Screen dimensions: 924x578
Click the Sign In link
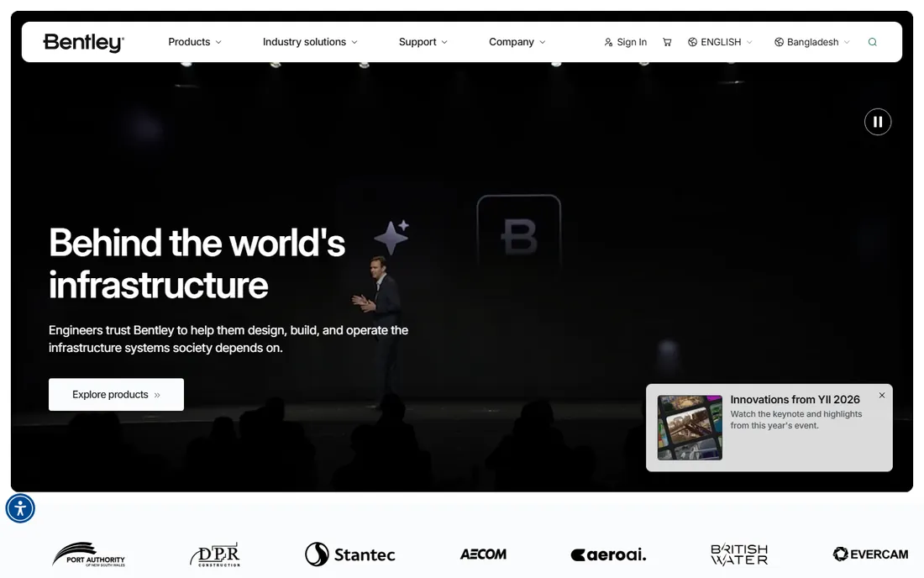(625, 42)
